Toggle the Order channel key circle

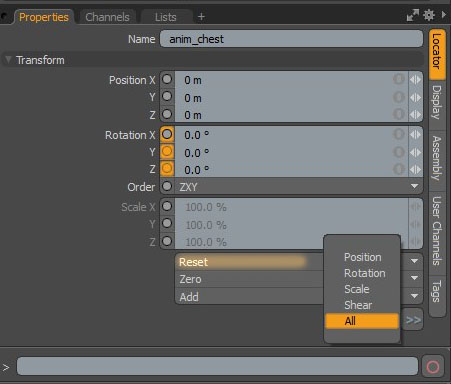(x=167, y=186)
